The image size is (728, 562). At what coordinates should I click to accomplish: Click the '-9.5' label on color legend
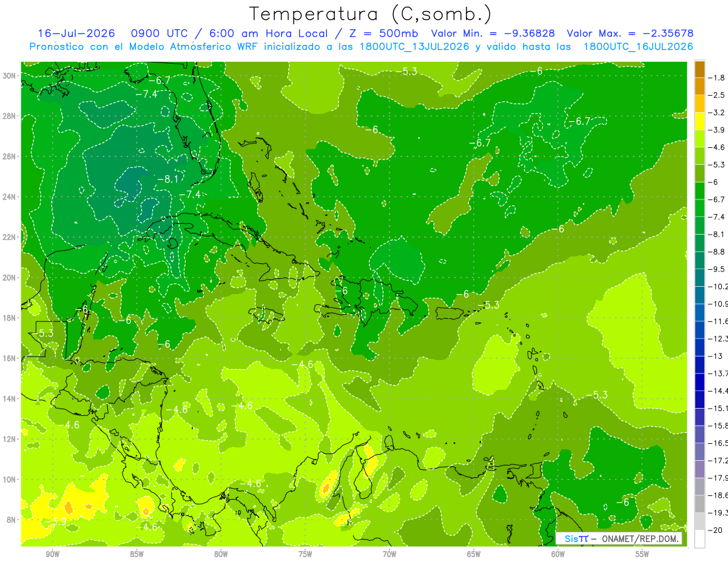click(x=718, y=269)
